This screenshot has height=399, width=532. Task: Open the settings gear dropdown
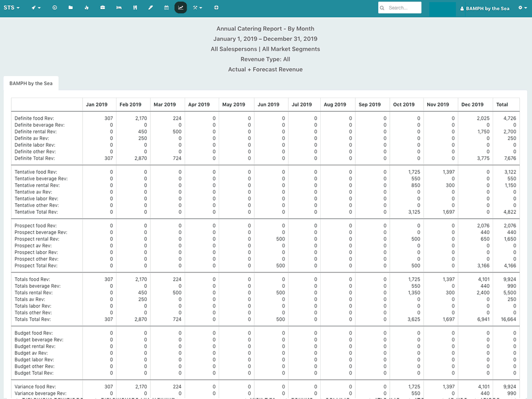523,8
